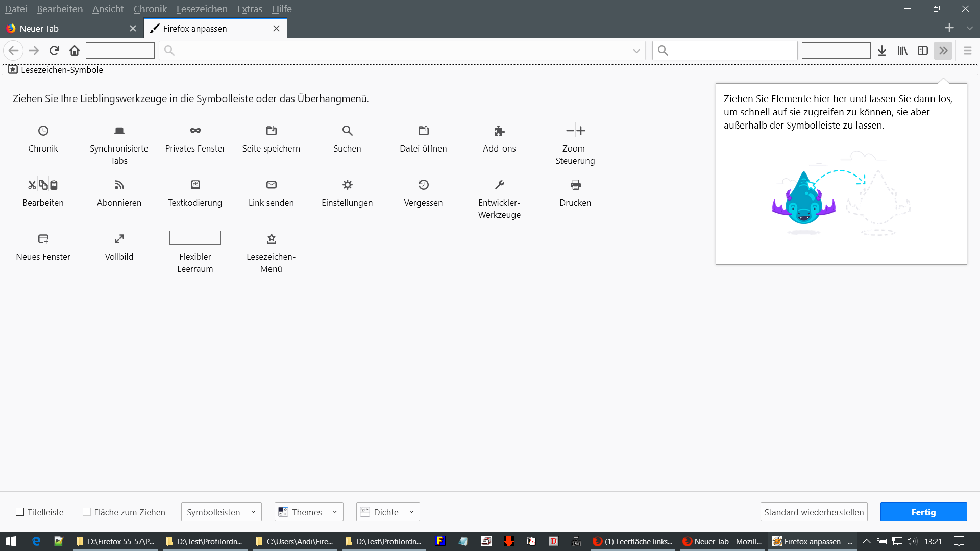Click the Fertig button
The image size is (980, 551).
[x=923, y=512]
